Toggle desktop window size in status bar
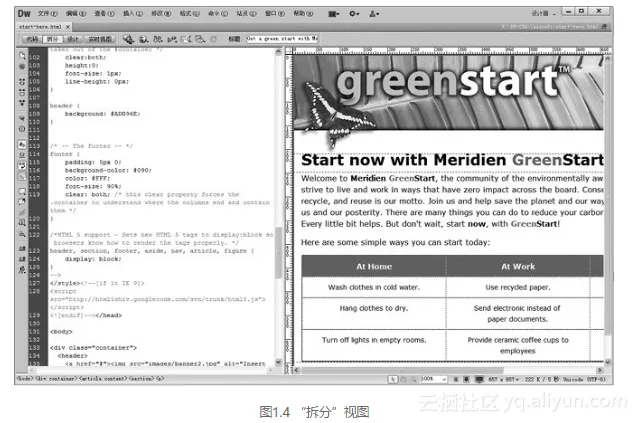638x423 pixels. (x=479, y=379)
